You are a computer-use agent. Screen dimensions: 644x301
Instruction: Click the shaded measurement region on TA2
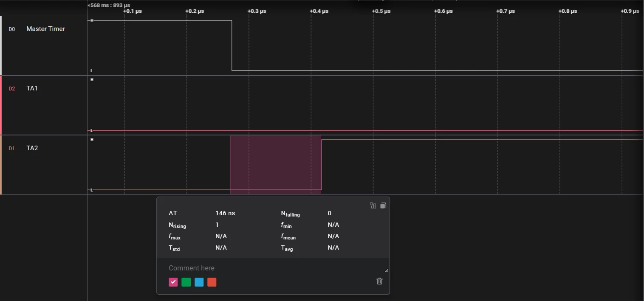coord(276,165)
